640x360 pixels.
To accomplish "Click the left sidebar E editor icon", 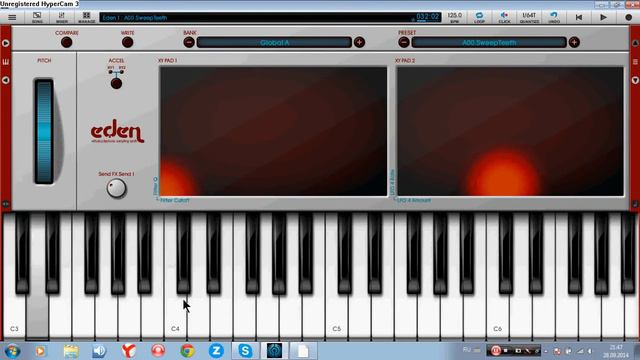I will pos(6,62).
